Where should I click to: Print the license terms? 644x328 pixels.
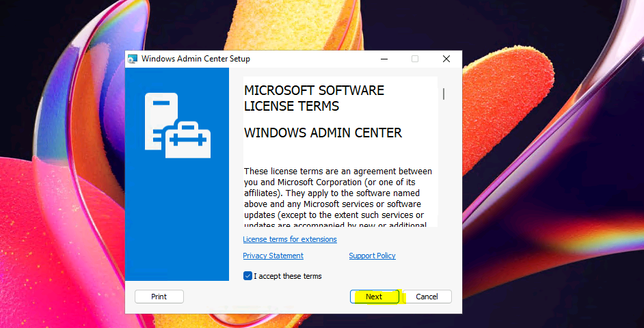[x=159, y=297]
